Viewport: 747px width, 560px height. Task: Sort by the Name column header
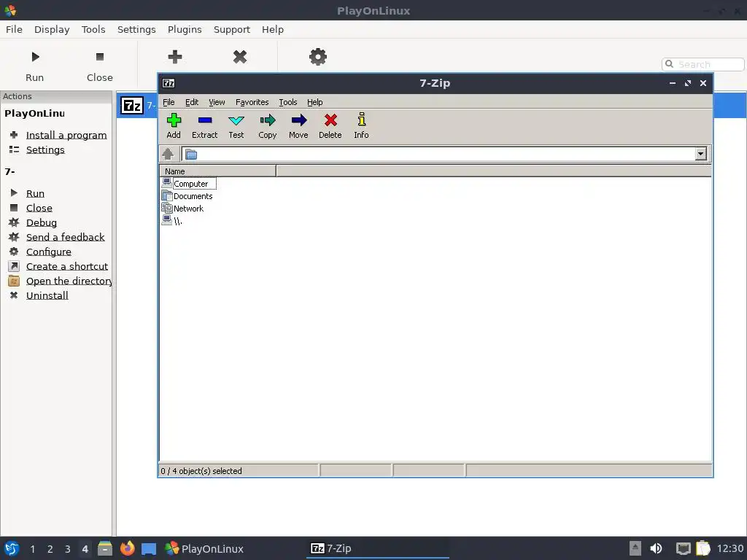point(217,171)
